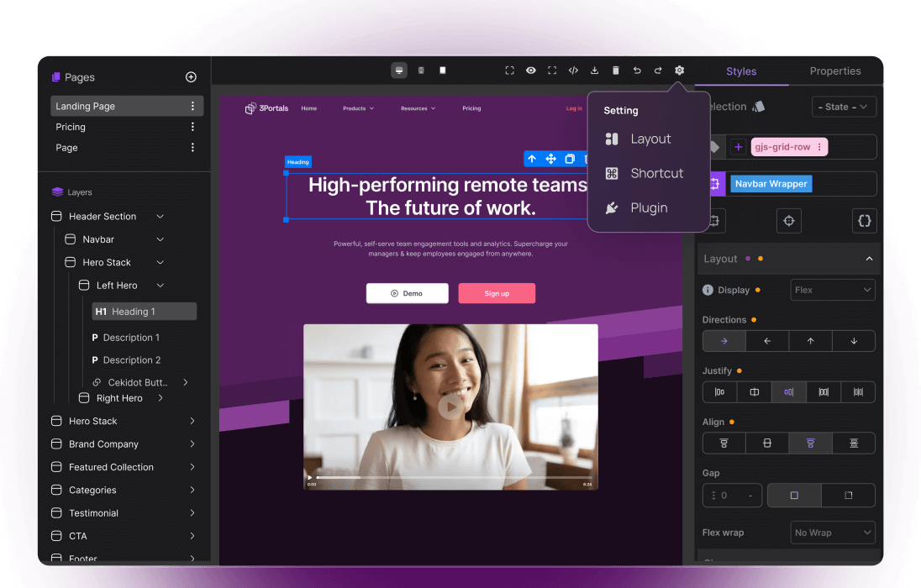Collapse Header Section layer
The width and height of the screenshot is (921, 588).
tap(160, 217)
